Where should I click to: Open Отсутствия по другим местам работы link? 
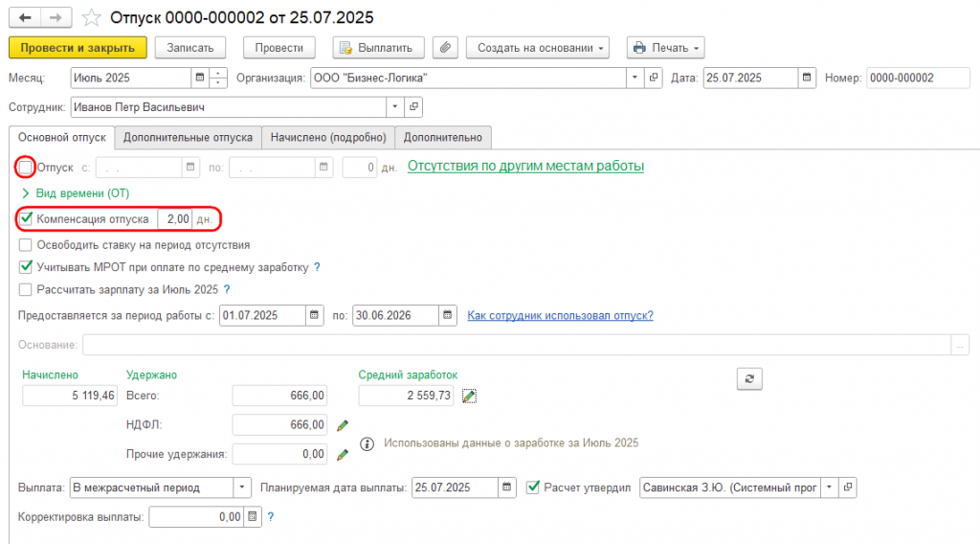point(525,166)
